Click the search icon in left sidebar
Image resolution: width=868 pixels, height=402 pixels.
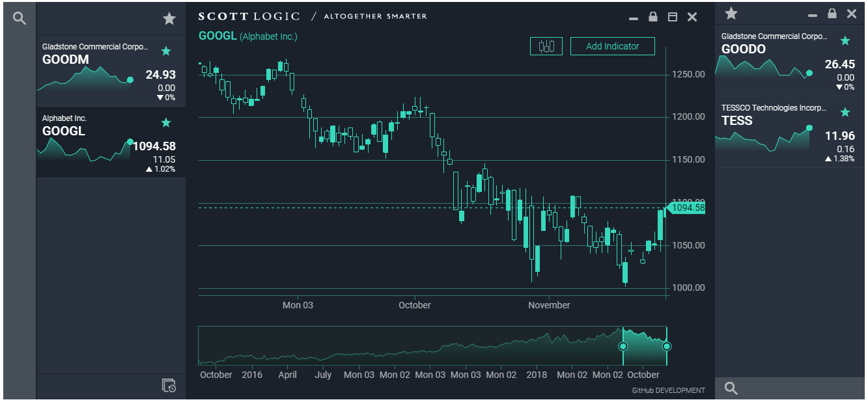pyautogui.click(x=20, y=19)
